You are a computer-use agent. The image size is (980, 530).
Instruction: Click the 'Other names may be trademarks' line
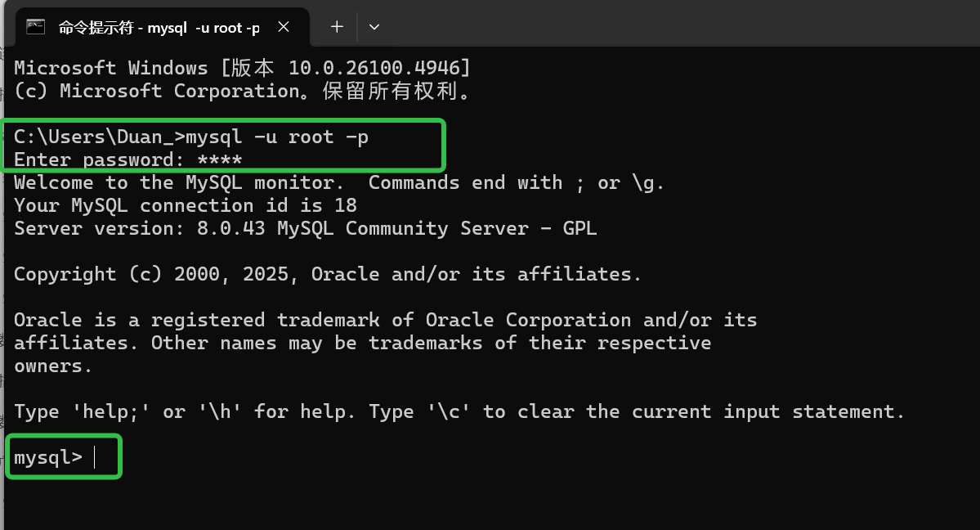coord(362,343)
